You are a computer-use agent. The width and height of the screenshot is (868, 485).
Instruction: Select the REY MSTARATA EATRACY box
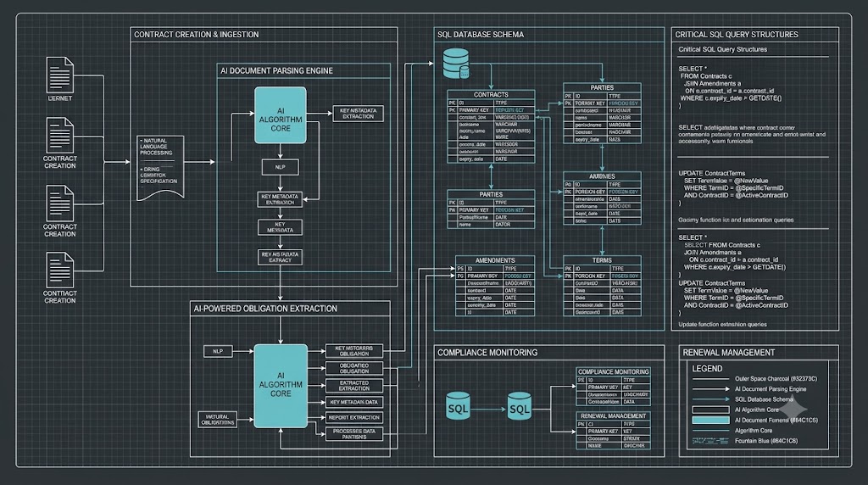[280, 257]
